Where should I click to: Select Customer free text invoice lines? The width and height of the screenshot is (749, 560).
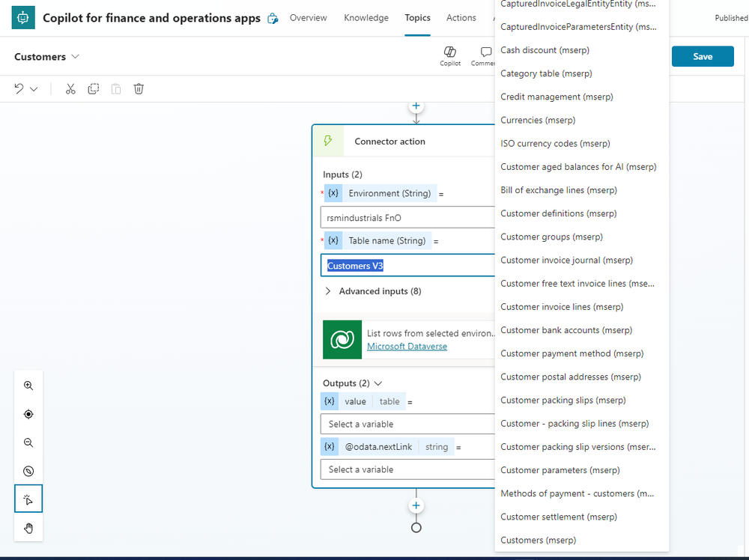[582, 284]
